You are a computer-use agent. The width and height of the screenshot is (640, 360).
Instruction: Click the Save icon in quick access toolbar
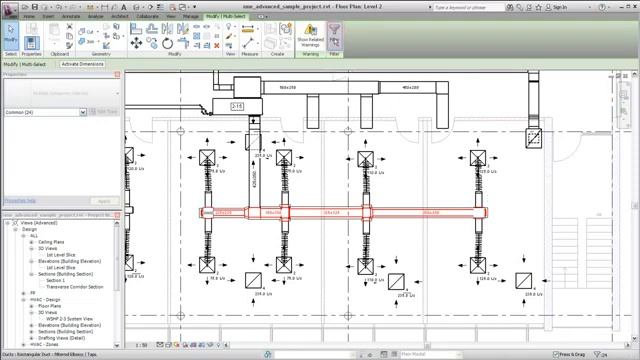click(35, 7)
